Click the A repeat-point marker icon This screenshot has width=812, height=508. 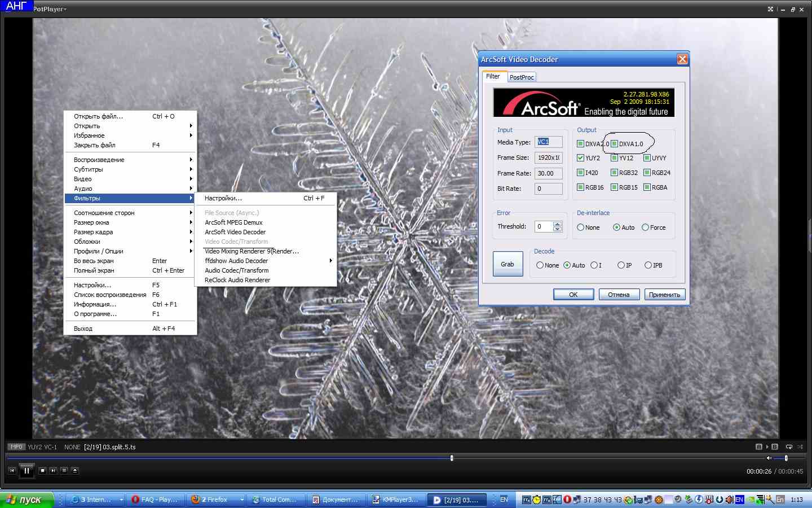click(x=759, y=446)
